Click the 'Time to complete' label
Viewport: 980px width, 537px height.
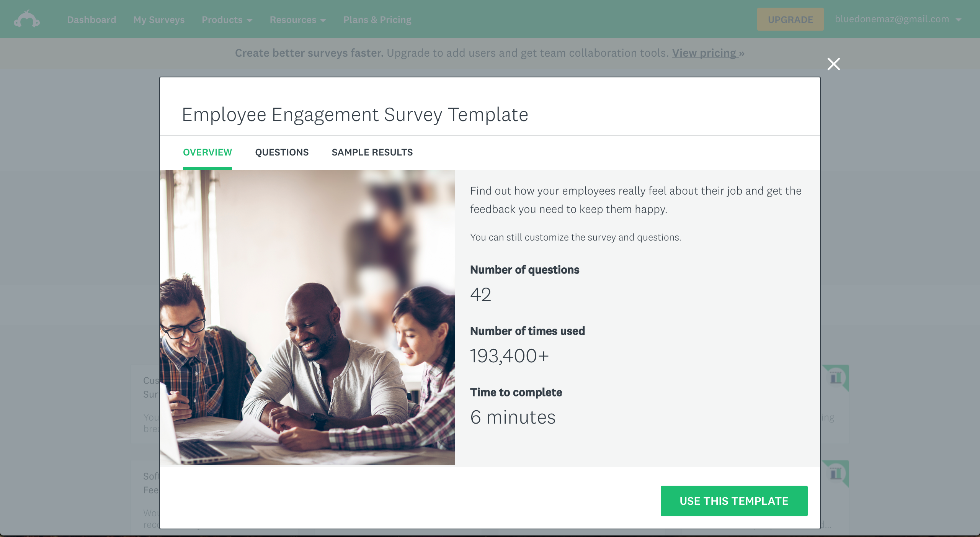[516, 392]
